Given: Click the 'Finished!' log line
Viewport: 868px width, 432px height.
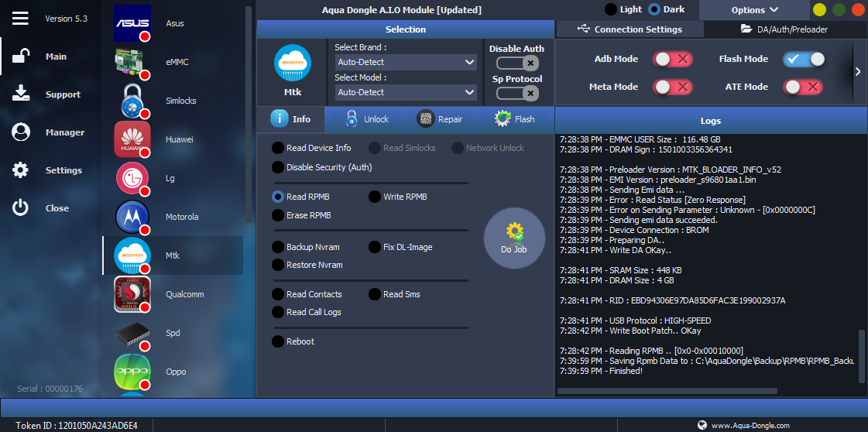Looking at the screenshot, I should [601, 371].
